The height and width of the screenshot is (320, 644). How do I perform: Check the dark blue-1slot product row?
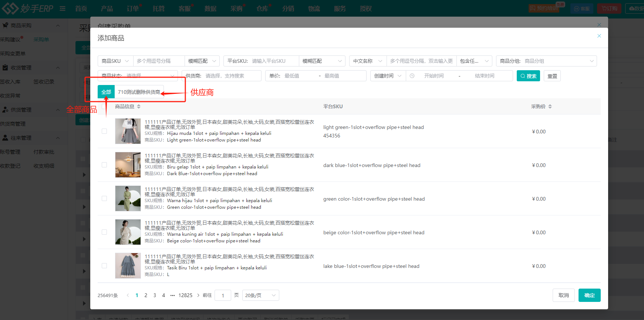(104, 165)
